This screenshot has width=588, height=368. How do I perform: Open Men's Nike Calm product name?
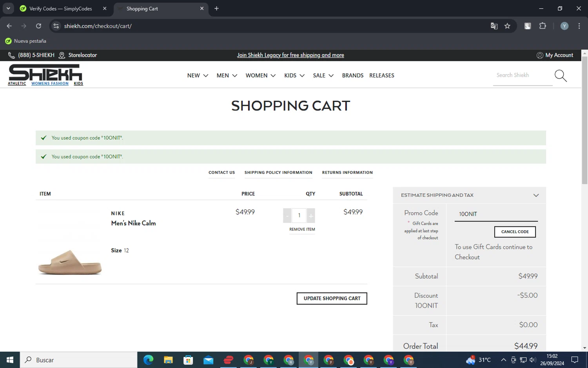tap(133, 223)
